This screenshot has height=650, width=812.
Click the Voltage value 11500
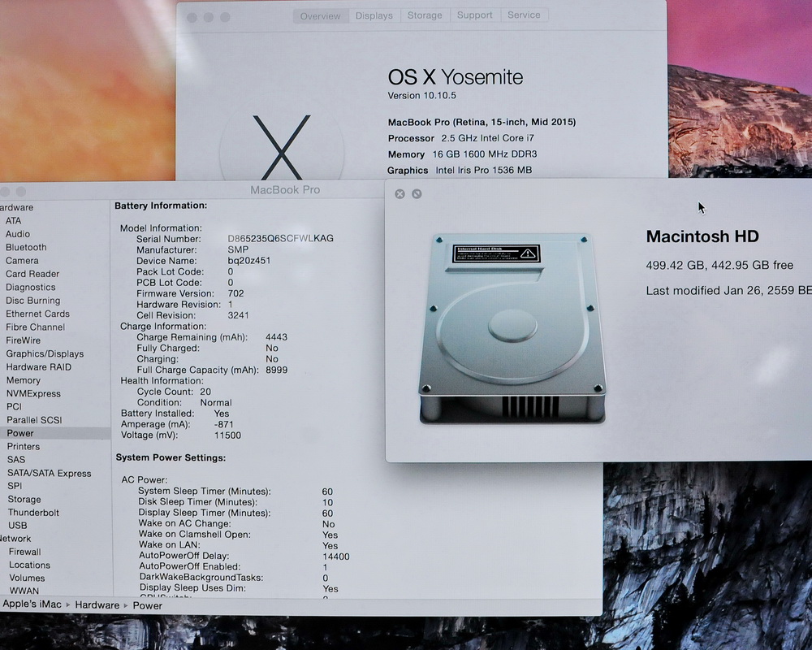coord(228,435)
